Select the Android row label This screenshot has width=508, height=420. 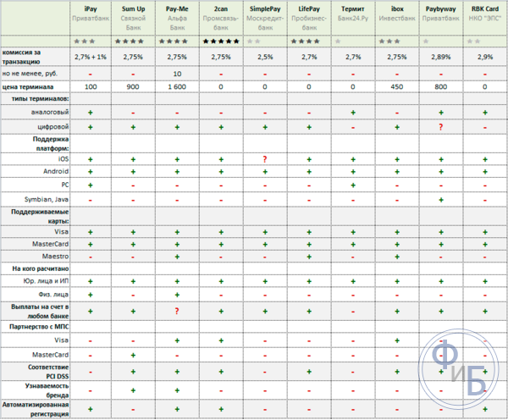point(56,171)
